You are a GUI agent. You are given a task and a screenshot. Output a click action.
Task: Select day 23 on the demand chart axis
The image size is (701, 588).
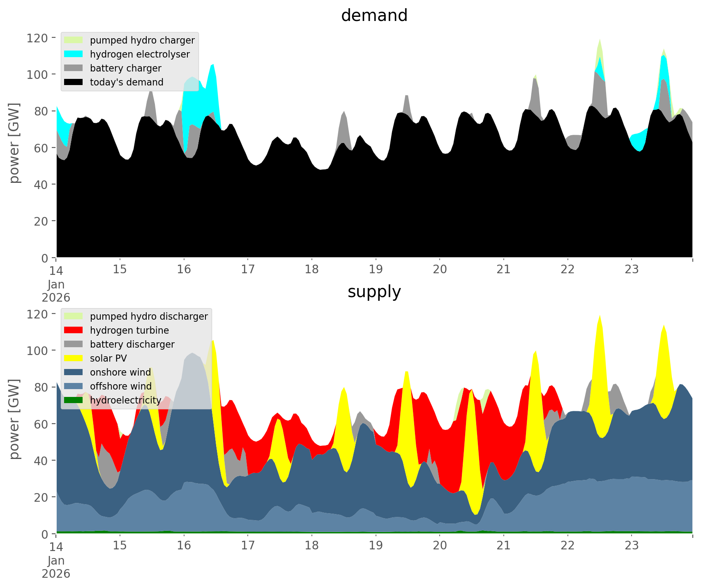[632, 270]
